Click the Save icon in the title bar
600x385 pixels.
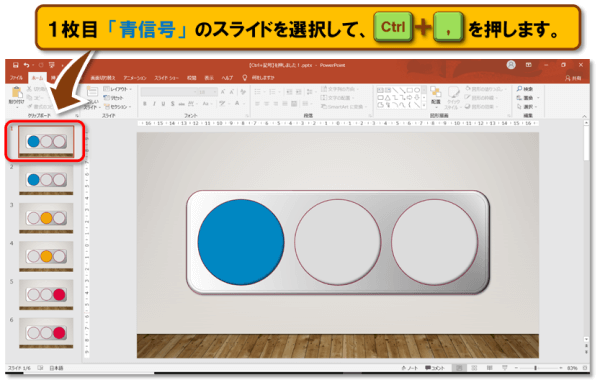(x=16, y=65)
